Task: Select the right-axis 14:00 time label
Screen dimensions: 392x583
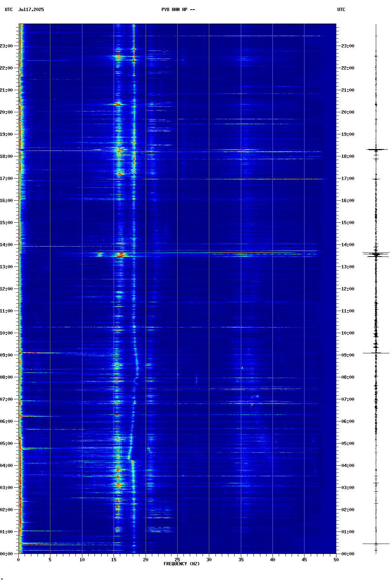Action: point(348,245)
